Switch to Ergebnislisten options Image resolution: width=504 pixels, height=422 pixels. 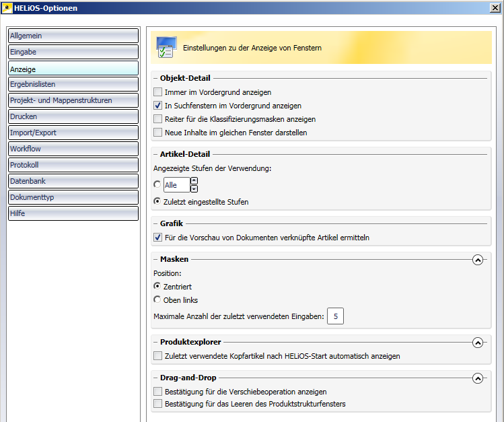73,84
